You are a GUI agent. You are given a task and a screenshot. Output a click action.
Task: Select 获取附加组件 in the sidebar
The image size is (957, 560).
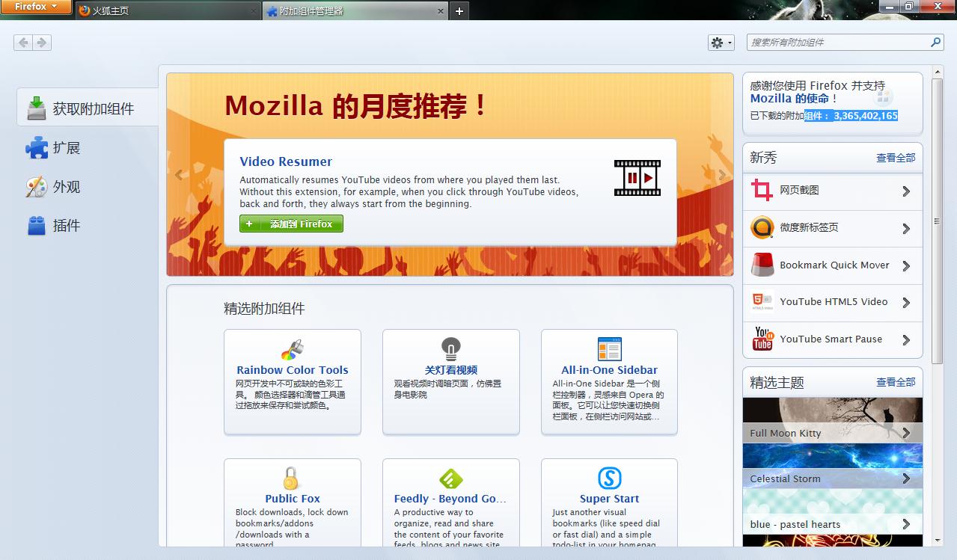pos(88,108)
